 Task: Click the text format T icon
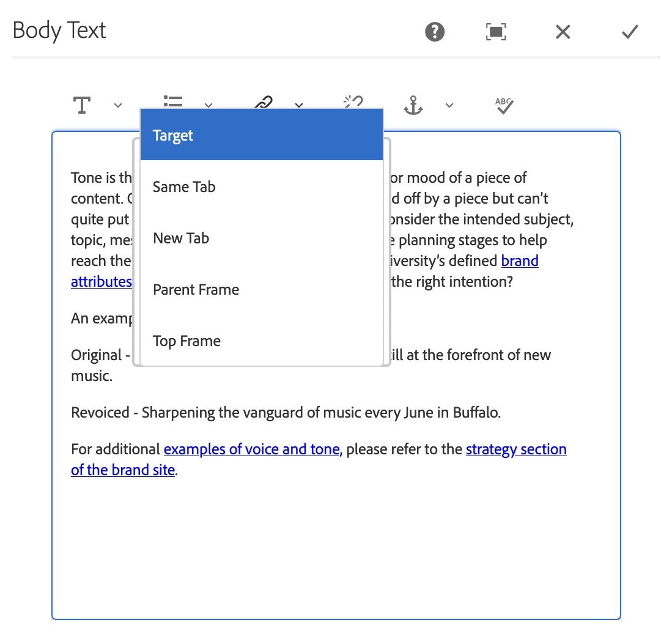pyautogui.click(x=82, y=105)
